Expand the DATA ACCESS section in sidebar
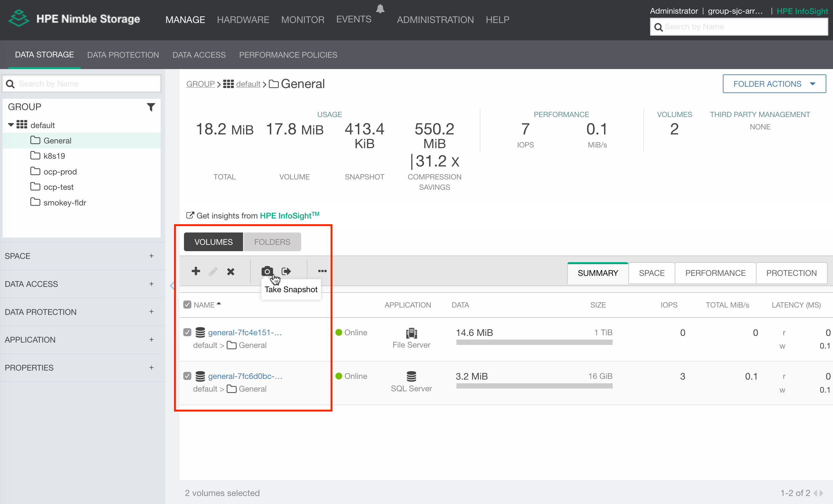The image size is (833, 504). pyautogui.click(x=151, y=284)
